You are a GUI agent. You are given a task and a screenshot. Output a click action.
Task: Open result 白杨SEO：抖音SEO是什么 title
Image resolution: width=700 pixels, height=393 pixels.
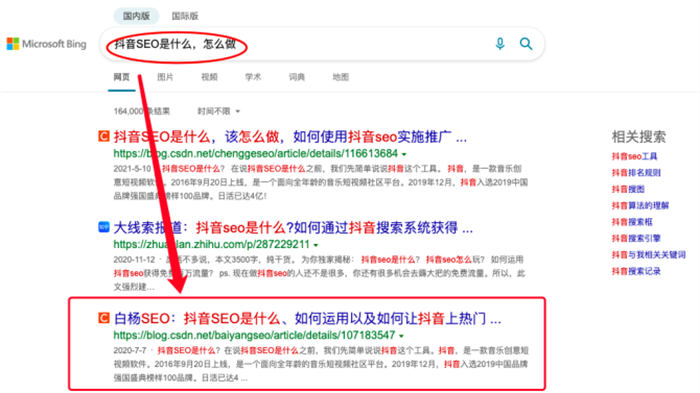tap(308, 318)
